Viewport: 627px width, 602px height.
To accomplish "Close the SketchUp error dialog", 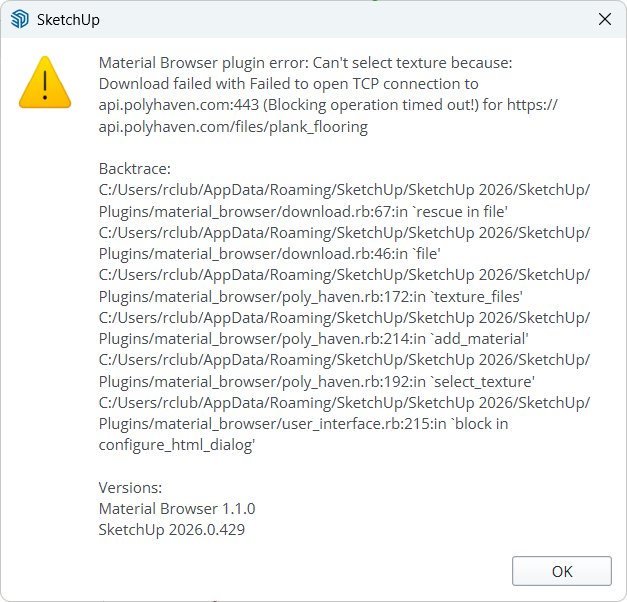I will (x=604, y=19).
